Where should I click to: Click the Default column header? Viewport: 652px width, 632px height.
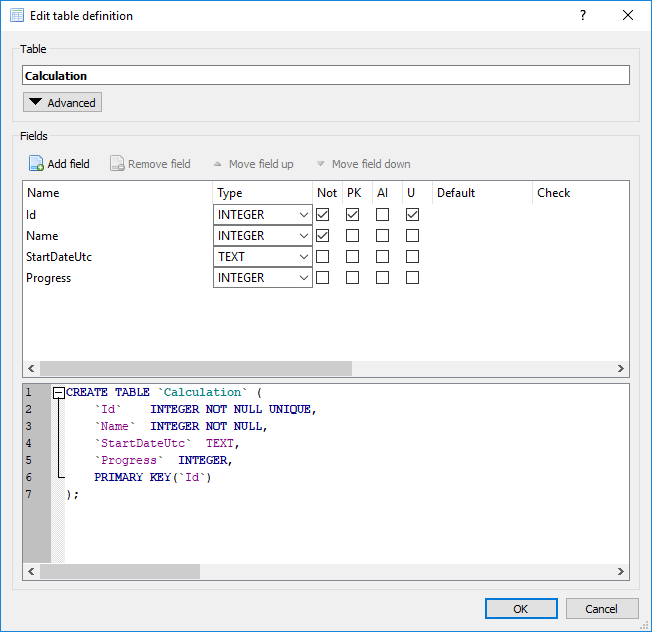(482, 193)
